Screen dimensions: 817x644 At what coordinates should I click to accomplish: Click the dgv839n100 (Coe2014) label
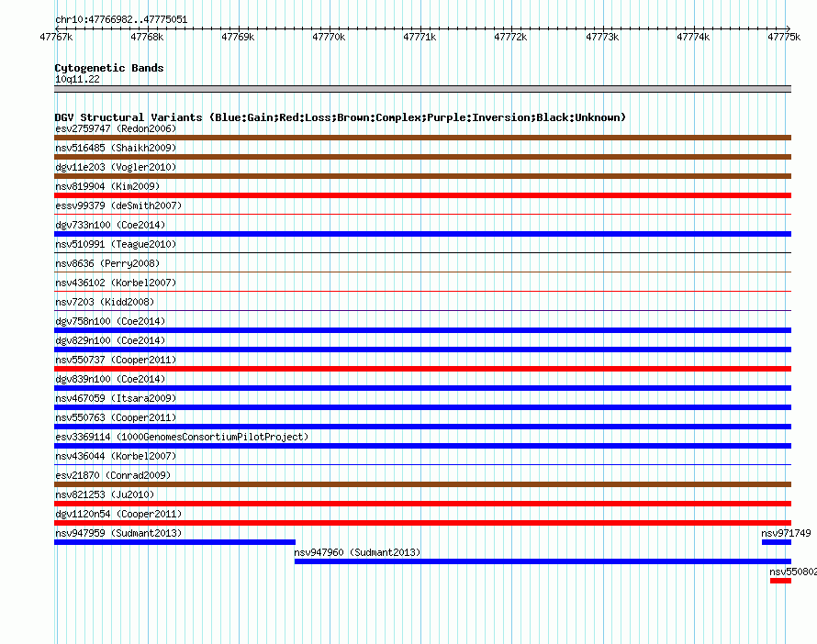pyautogui.click(x=110, y=379)
